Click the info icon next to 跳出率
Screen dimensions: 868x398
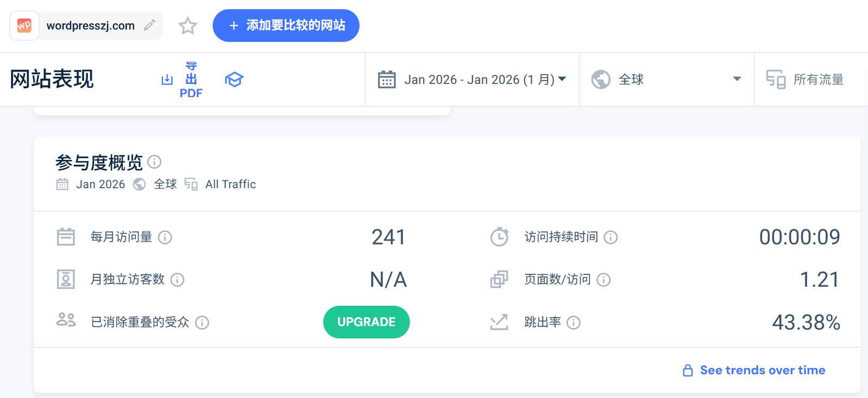[x=575, y=323]
